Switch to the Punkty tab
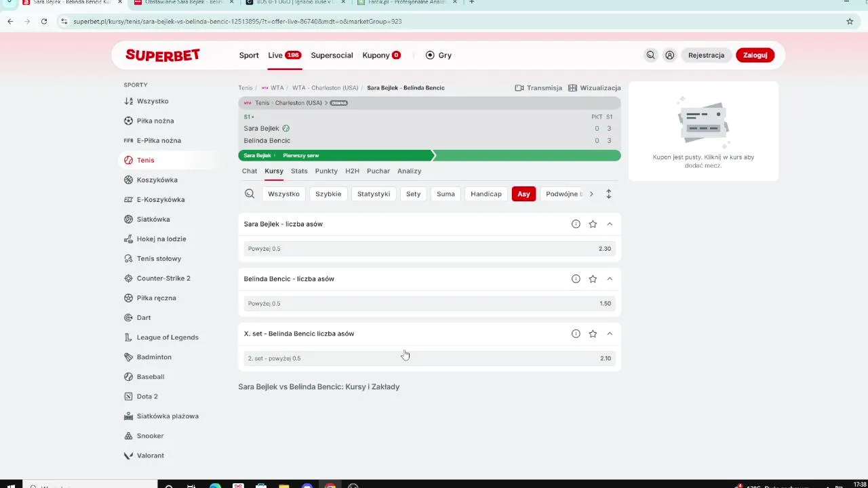This screenshot has height=488, width=868. (326, 171)
